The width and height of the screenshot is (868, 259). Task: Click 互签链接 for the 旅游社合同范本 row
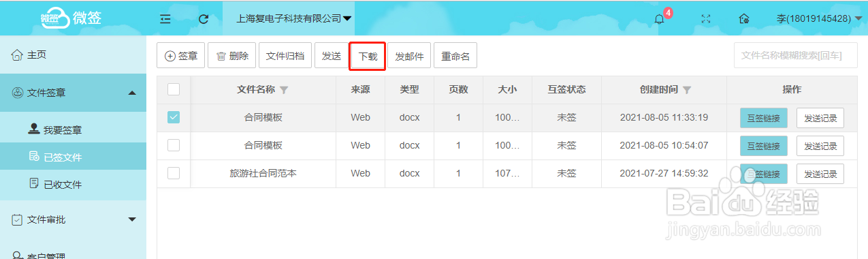coord(764,174)
